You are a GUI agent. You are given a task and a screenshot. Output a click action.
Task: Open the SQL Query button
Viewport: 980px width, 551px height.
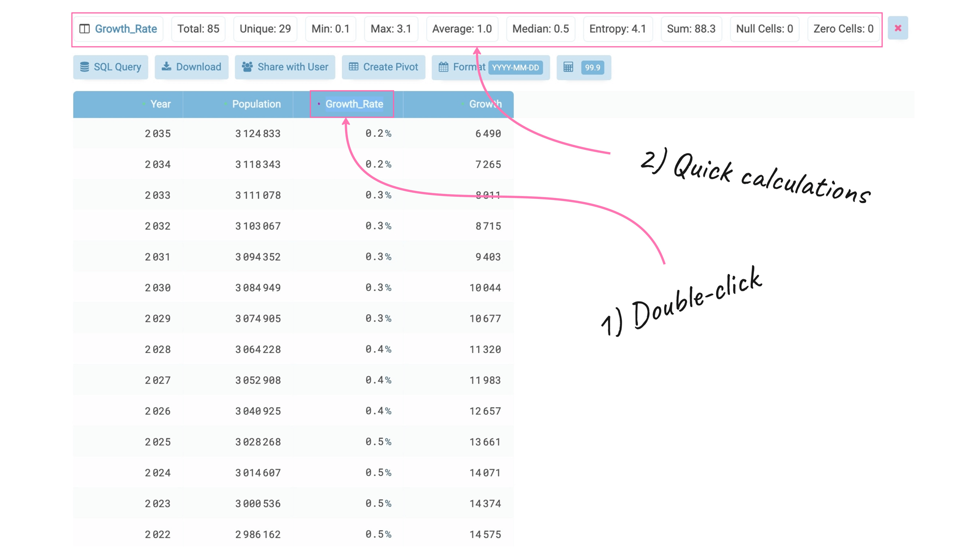point(111,67)
